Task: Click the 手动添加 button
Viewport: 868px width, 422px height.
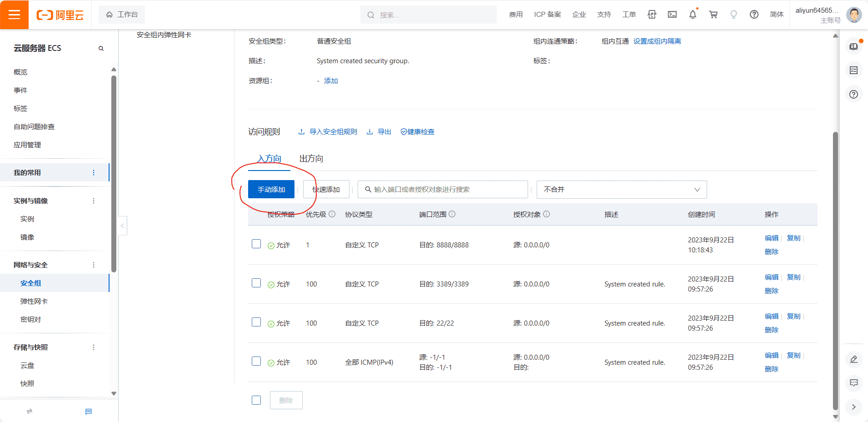Action: [270, 189]
